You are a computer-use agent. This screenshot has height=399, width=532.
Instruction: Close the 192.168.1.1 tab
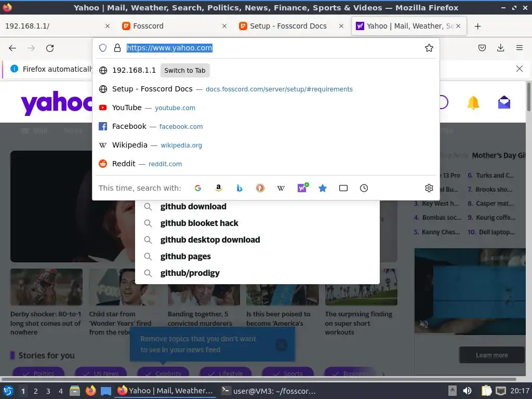pyautogui.click(x=107, y=26)
